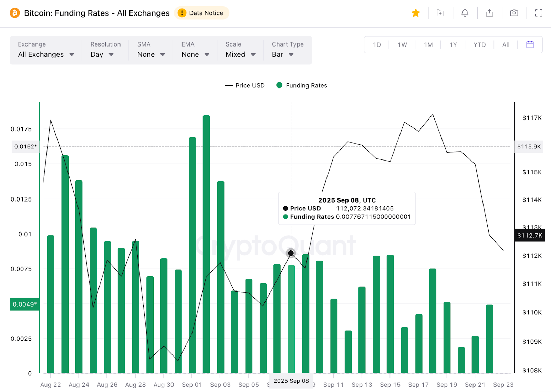551x392 pixels.
Task: Click the Aug 28 axis label
Action: click(135, 385)
